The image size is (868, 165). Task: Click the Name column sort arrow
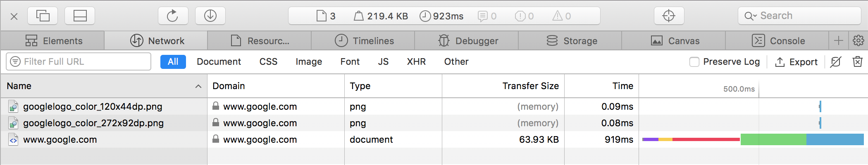point(198,86)
